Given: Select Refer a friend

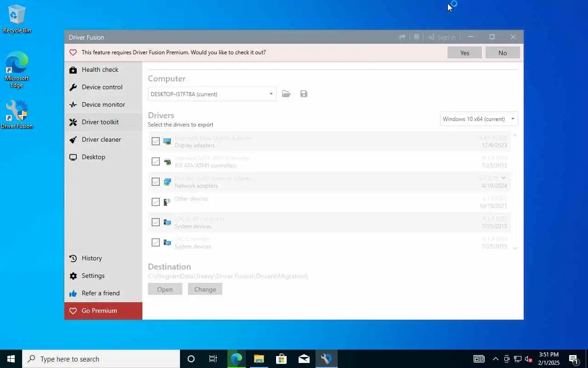Looking at the screenshot, I should click(103, 293).
